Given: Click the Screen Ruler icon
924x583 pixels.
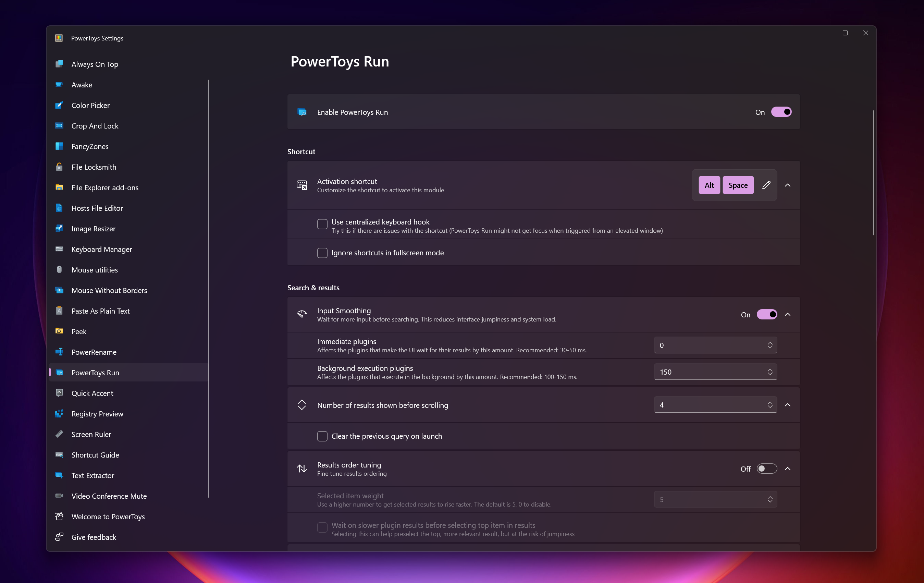Looking at the screenshot, I should click(x=60, y=434).
